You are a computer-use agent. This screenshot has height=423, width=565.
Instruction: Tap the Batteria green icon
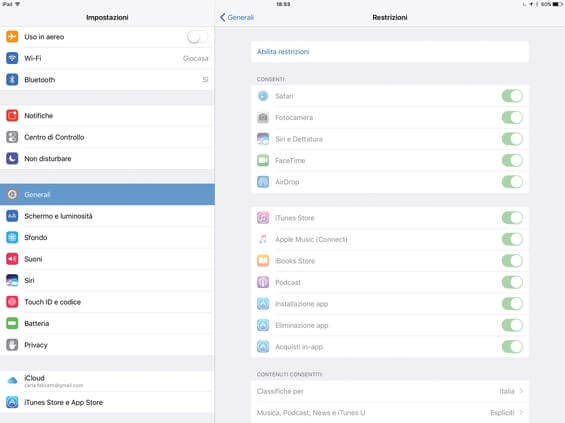(x=12, y=324)
